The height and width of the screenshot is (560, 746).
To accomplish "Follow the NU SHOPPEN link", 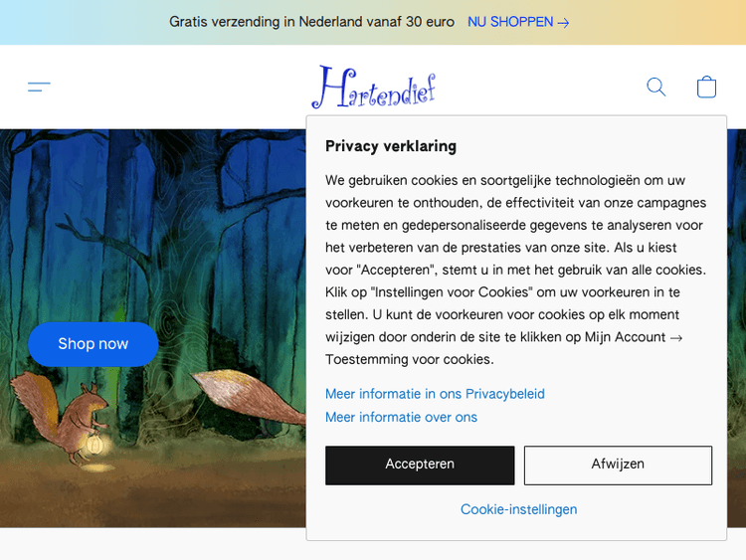I will 510,22.
